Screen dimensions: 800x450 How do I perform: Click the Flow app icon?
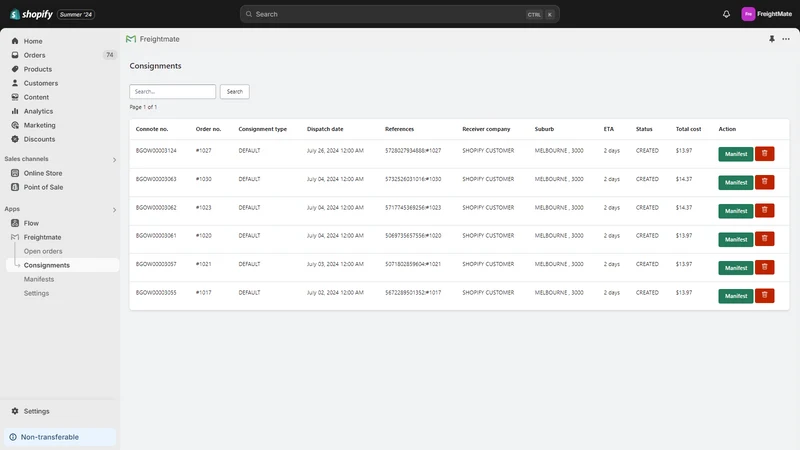pyautogui.click(x=15, y=223)
